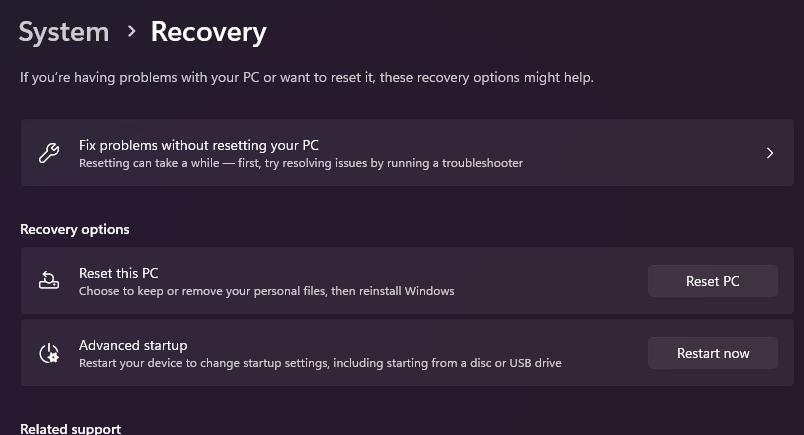804x435 pixels.
Task: Select the Recovery page title
Action: click(208, 32)
